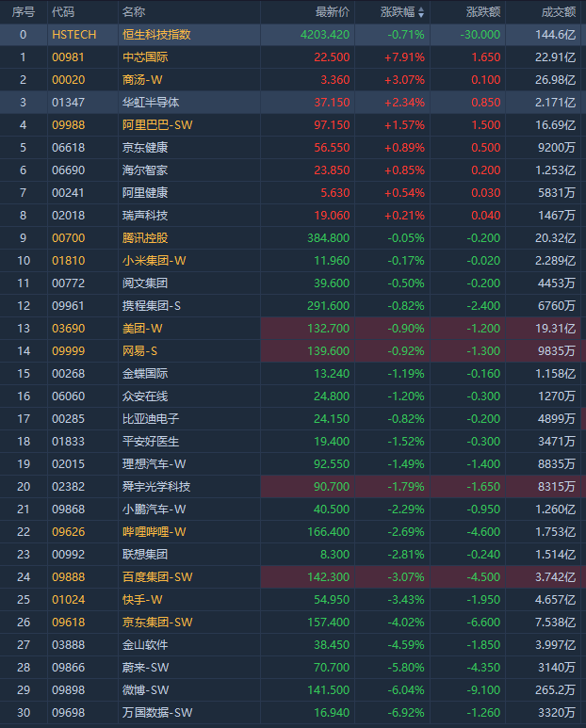This screenshot has height=728, width=586.
Task: Click change amount -9.100
Action: point(483,690)
